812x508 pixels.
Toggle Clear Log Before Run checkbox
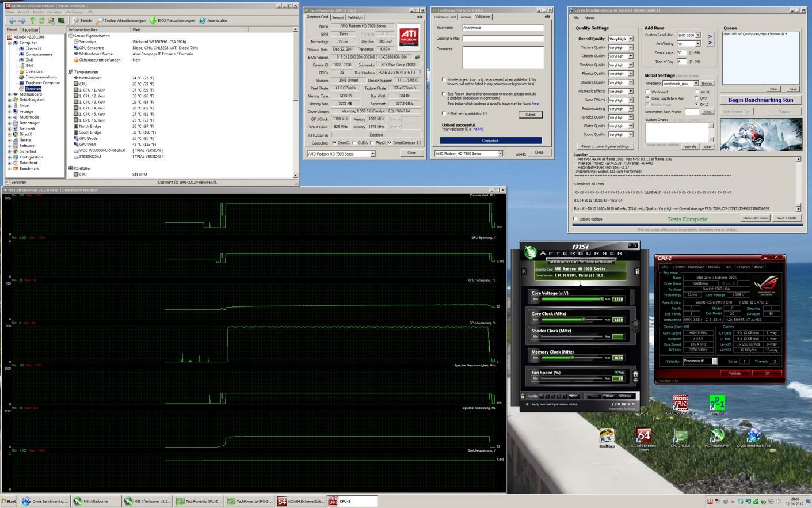pyautogui.click(x=647, y=98)
